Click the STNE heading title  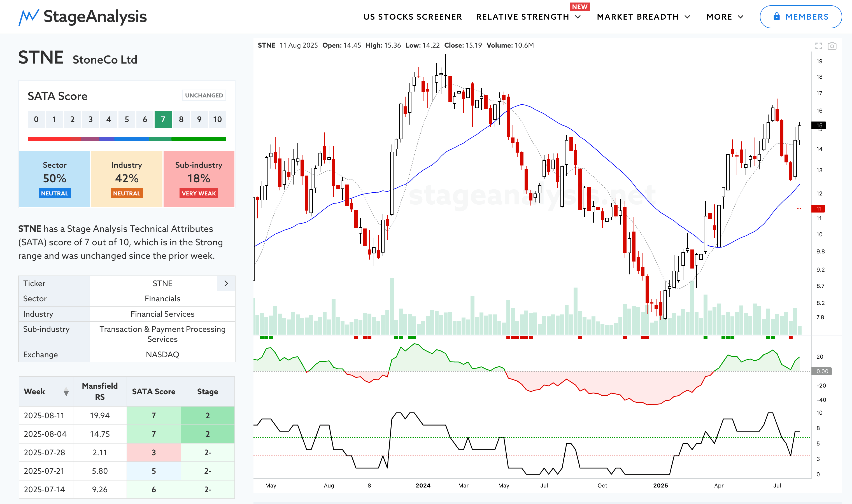point(41,57)
